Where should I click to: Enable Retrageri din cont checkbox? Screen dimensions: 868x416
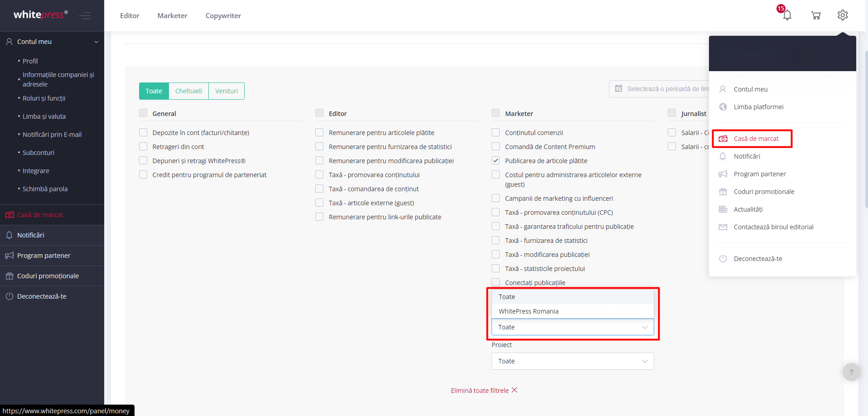coord(143,146)
